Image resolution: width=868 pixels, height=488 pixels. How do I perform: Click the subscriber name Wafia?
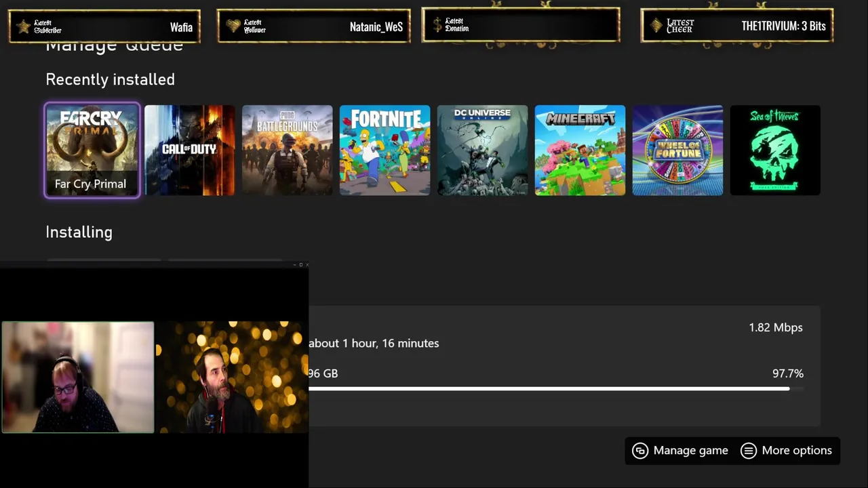181,27
